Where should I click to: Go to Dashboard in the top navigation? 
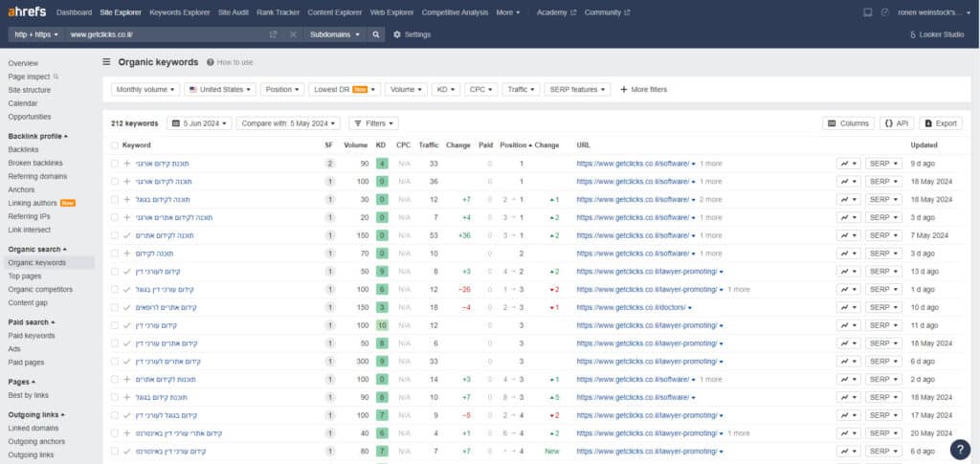[74, 11]
